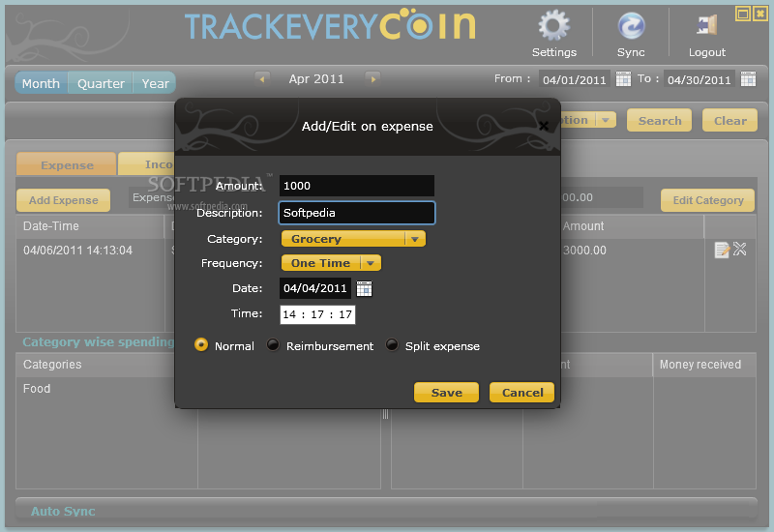Click the Search button

[x=660, y=120]
